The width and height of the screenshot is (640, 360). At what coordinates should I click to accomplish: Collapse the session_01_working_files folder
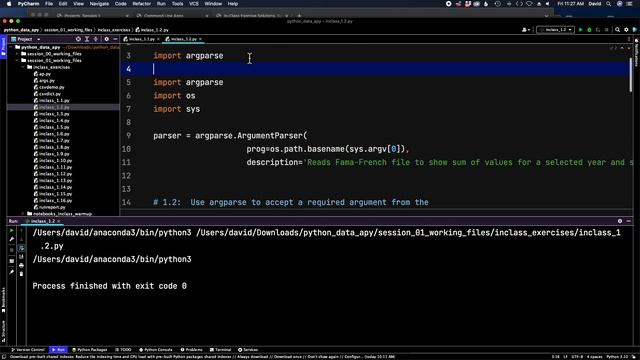(x=17, y=60)
